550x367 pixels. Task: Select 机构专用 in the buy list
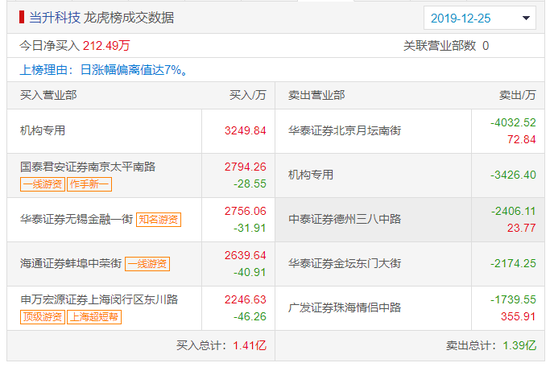42,131
